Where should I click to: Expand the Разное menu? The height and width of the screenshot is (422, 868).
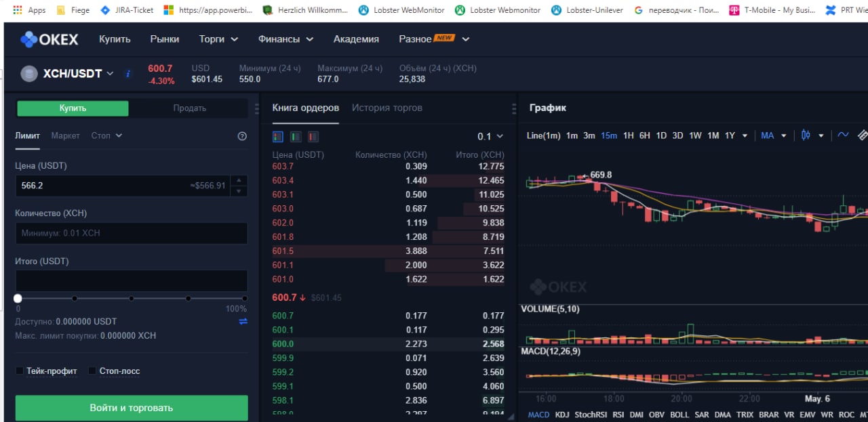coord(434,39)
